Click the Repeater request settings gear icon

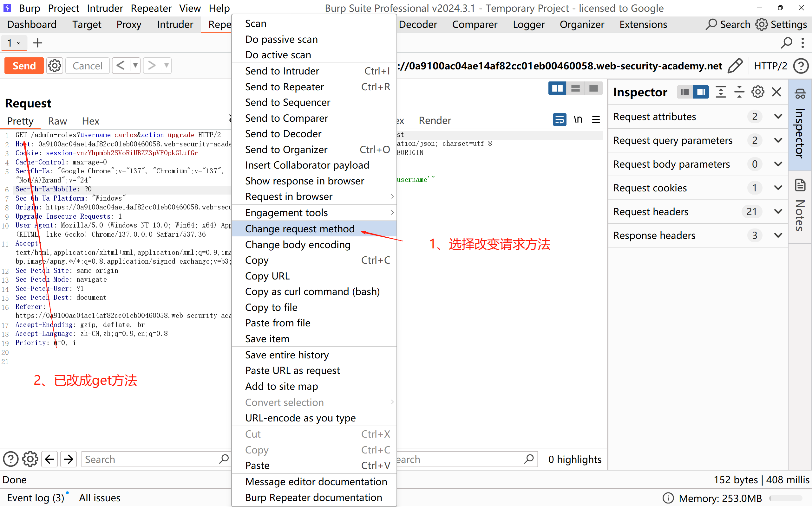pyautogui.click(x=55, y=66)
